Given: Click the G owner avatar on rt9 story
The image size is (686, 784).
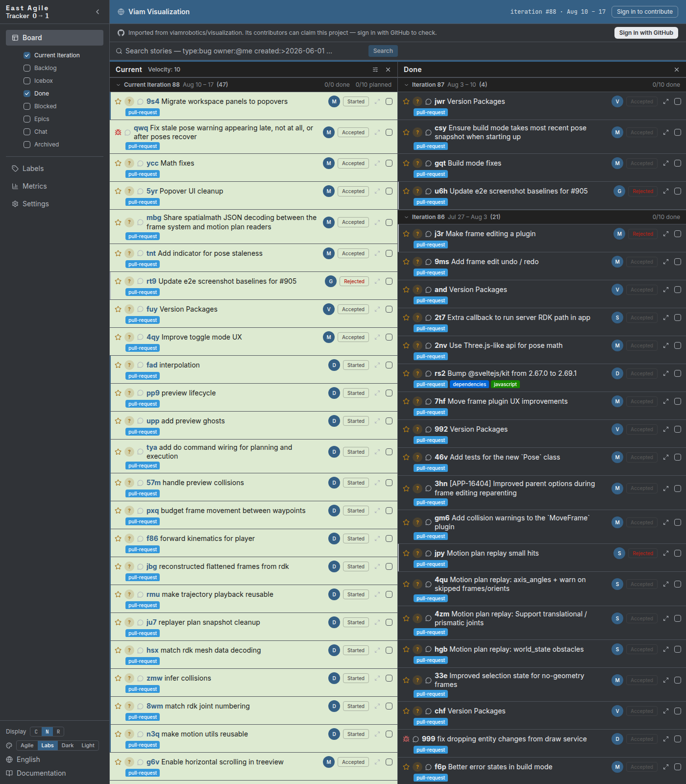Looking at the screenshot, I should pyautogui.click(x=331, y=281).
